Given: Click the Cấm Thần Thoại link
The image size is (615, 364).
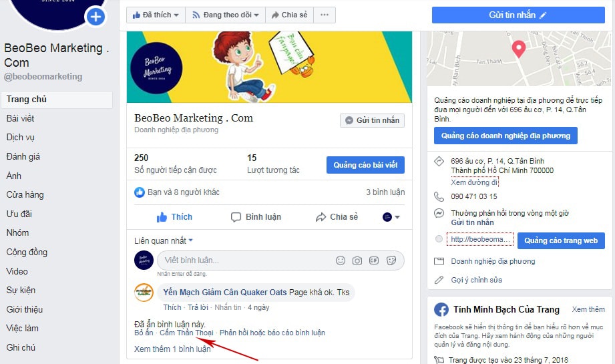Looking at the screenshot, I should click(x=186, y=333).
